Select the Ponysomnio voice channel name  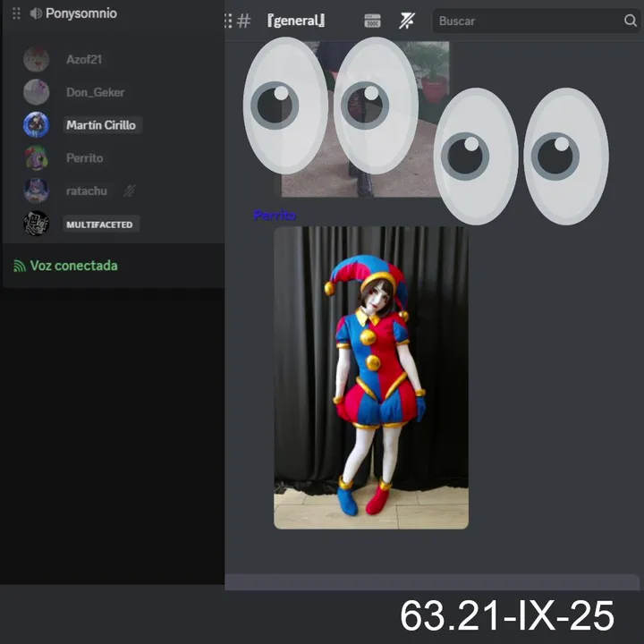click(81, 13)
